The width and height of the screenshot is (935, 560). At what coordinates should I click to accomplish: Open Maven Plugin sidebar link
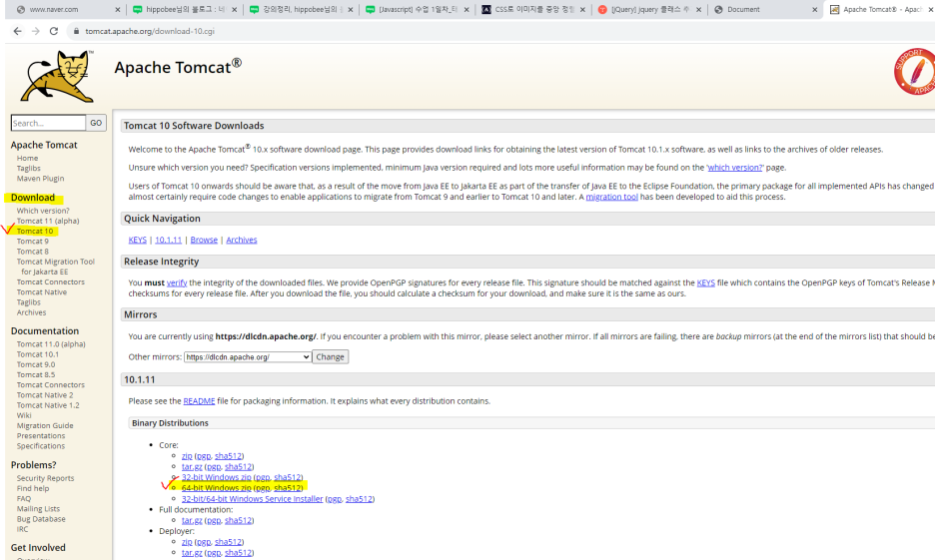[40, 178]
